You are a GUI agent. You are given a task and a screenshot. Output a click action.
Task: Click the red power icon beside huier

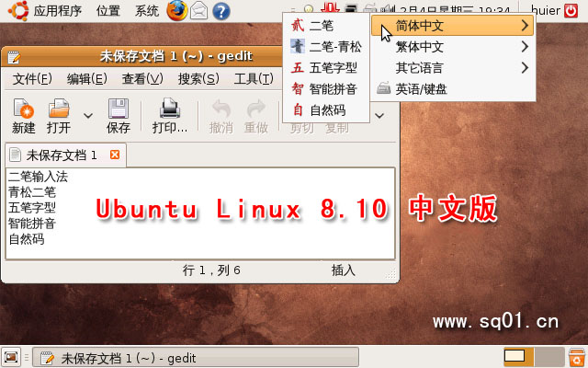(x=571, y=10)
